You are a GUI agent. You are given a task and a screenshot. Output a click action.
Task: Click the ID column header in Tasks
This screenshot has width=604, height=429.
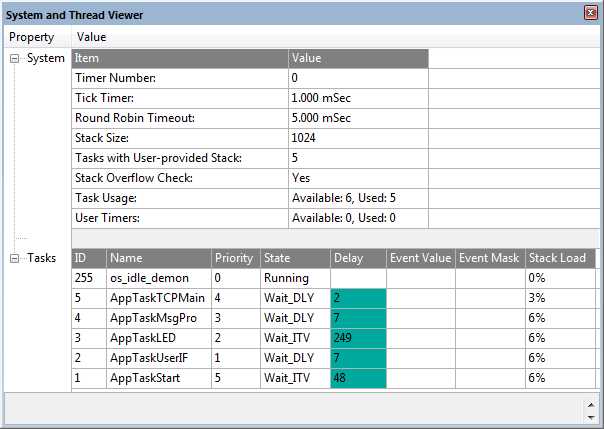click(x=89, y=258)
